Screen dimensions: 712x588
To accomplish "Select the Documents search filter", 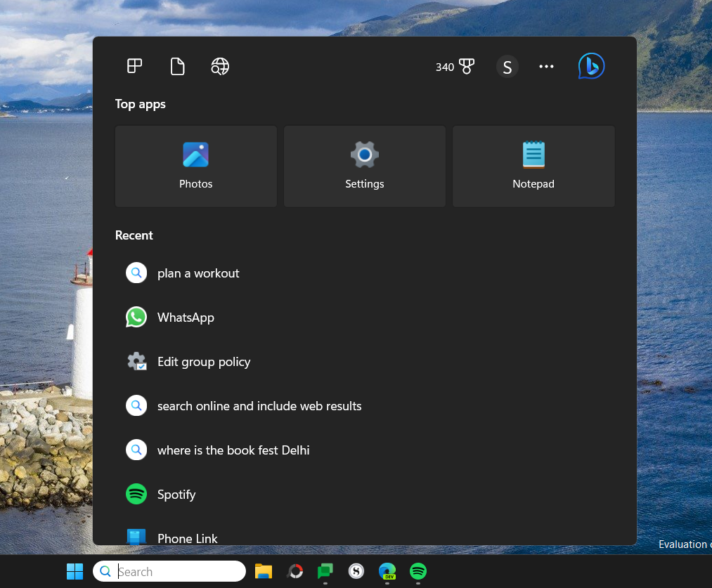I will (x=177, y=66).
